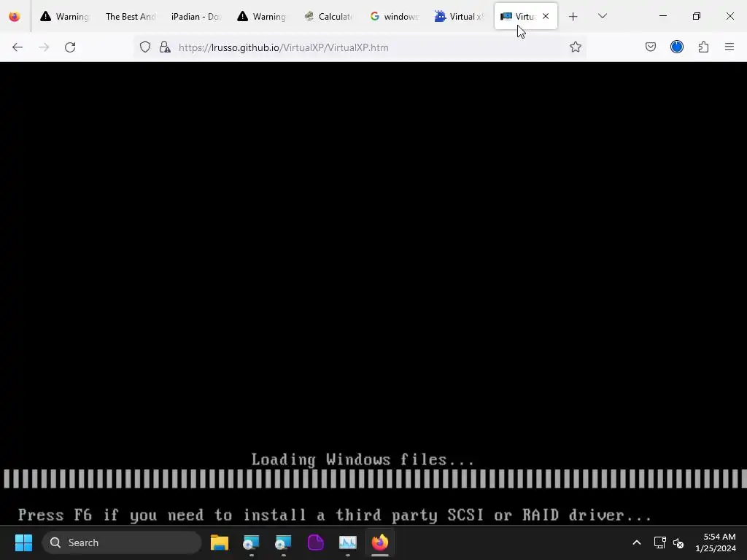Screen dimensions: 747x560
Task: Open muted volume tray icon
Action: coord(678,542)
